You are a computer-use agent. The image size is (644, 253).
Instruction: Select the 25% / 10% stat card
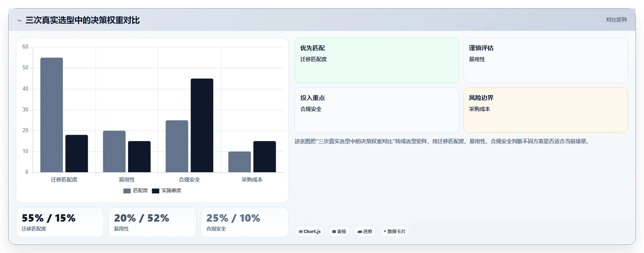click(x=245, y=222)
